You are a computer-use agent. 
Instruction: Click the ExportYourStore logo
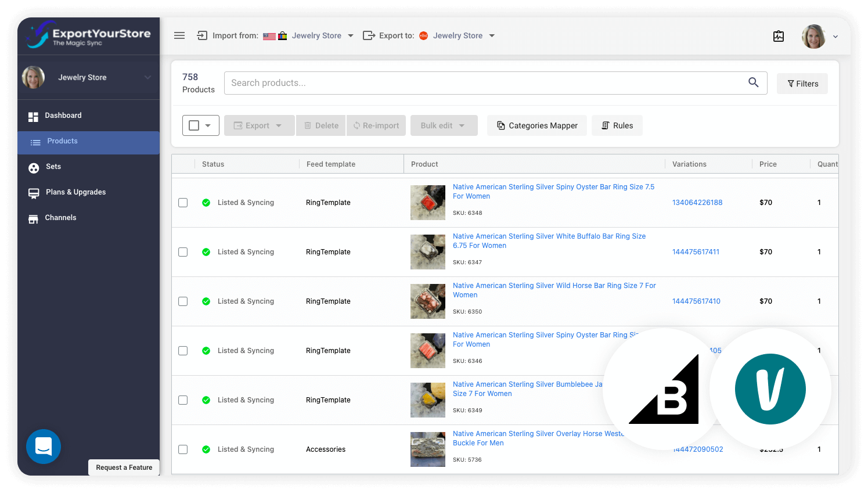click(x=88, y=35)
